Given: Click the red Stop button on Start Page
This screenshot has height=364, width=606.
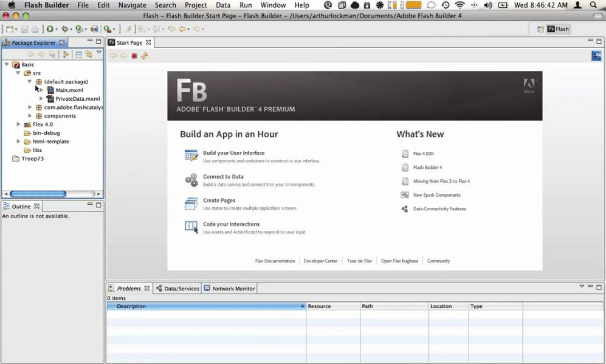Looking at the screenshot, I should (x=134, y=56).
